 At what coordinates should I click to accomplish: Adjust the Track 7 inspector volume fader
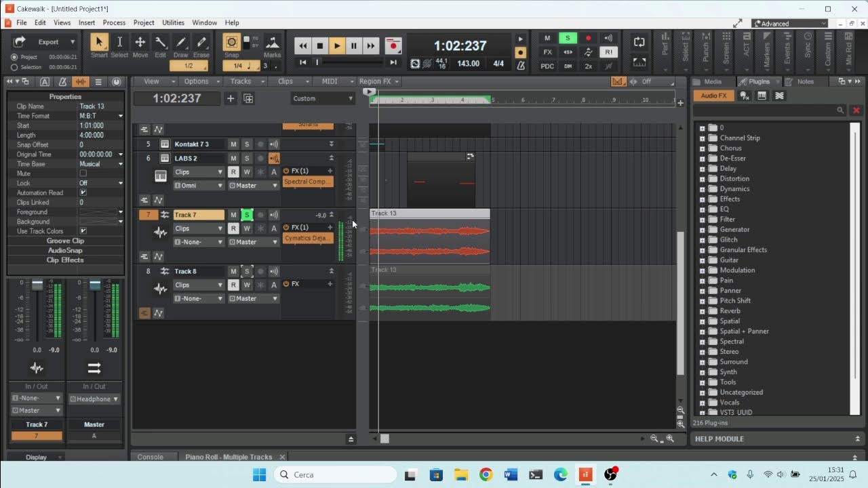(x=37, y=285)
